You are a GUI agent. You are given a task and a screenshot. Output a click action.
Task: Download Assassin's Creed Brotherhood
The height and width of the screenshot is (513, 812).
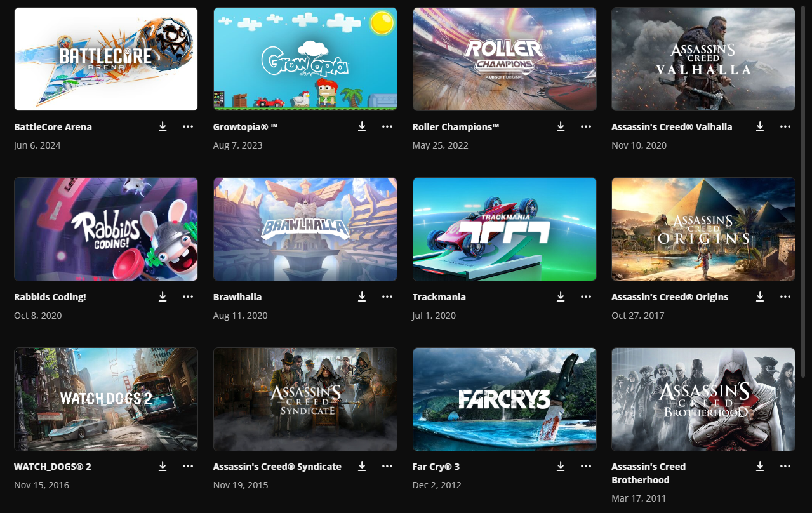760,466
